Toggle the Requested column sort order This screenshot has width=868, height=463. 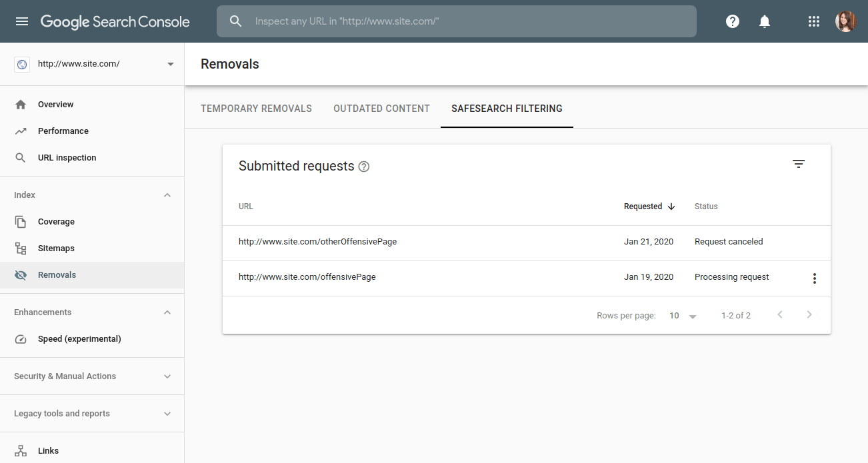point(671,207)
